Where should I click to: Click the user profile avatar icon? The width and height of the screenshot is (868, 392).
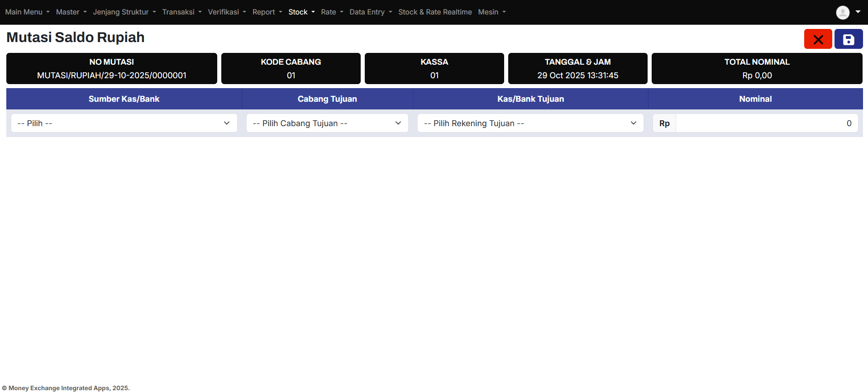click(842, 12)
